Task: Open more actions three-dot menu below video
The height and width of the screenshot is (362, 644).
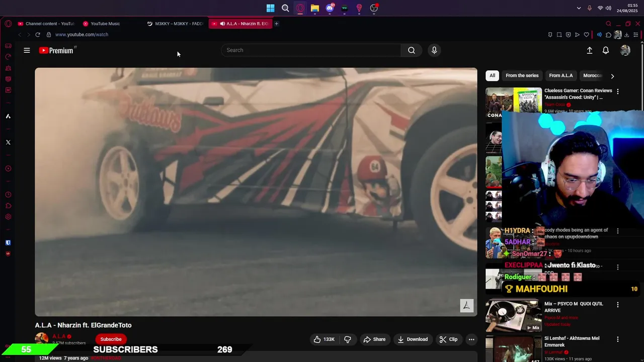Action: (x=471, y=339)
